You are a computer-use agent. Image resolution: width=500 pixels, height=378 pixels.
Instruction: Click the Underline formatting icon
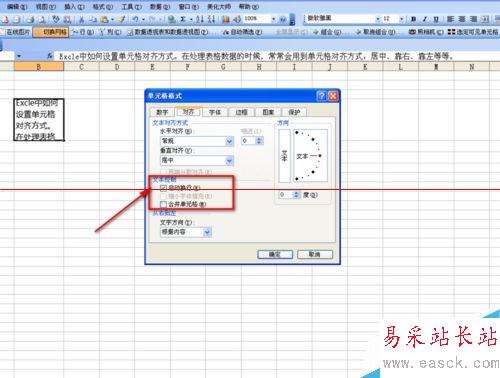pos(436,19)
